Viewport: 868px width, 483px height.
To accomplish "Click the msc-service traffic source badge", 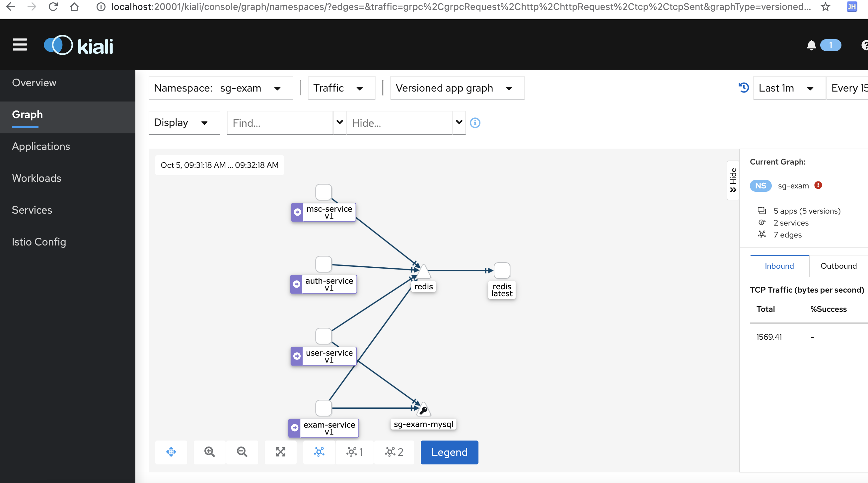I will (x=297, y=212).
